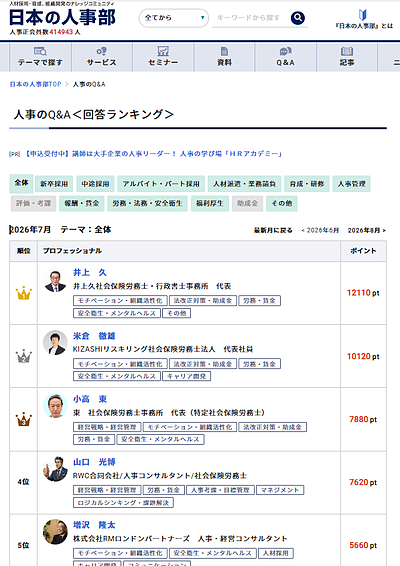The height and width of the screenshot is (566, 400).
Task: Select the 人事管理 theme tab
Action: click(x=351, y=184)
